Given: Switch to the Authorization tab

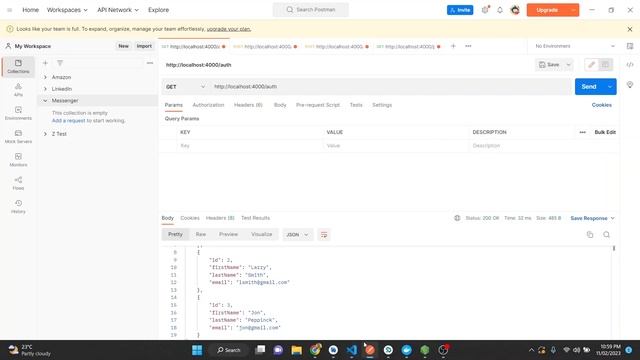Looking at the screenshot, I should [x=208, y=105].
